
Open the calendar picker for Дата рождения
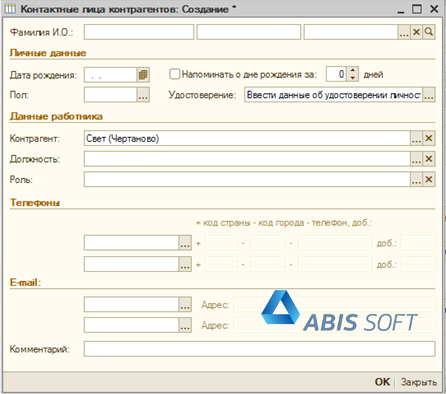[x=143, y=75]
